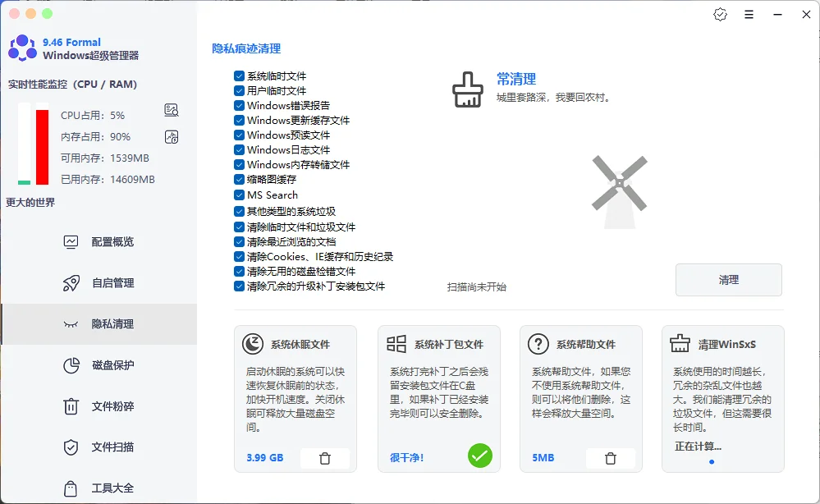The image size is (820, 504).
Task: Click trash icon for 系统帮助文件
Action: (611, 460)
